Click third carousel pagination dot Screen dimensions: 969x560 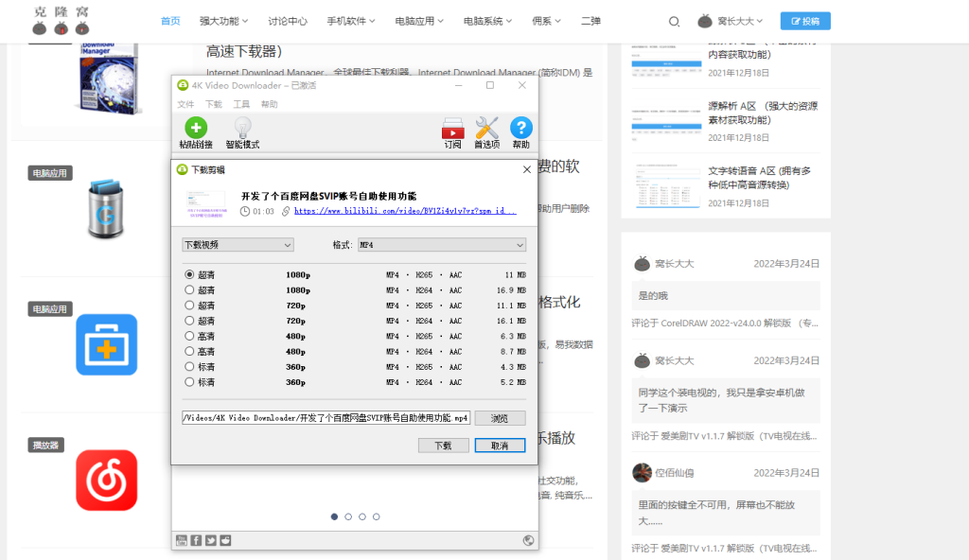(x=362, y=516)
